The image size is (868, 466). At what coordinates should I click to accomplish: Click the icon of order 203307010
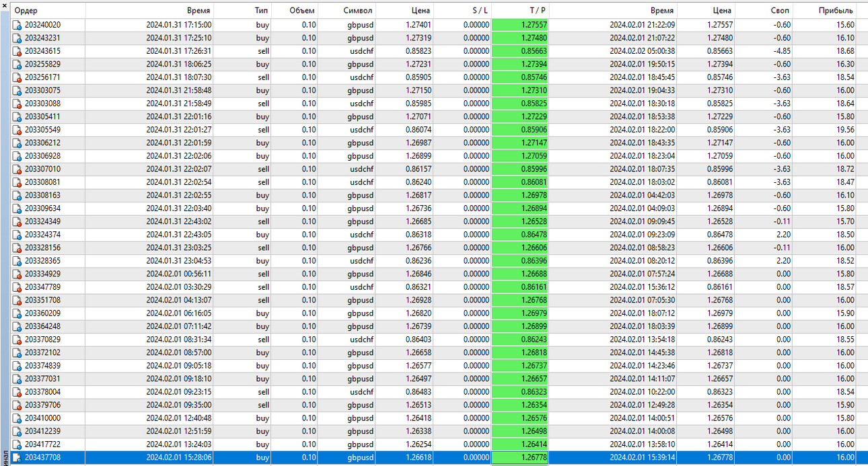point(17,169)
